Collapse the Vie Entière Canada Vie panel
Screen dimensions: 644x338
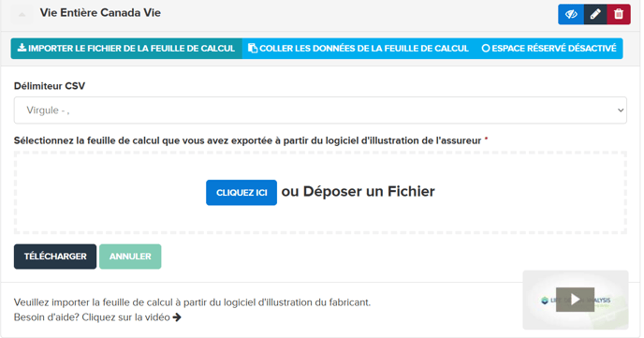[22, 14]
